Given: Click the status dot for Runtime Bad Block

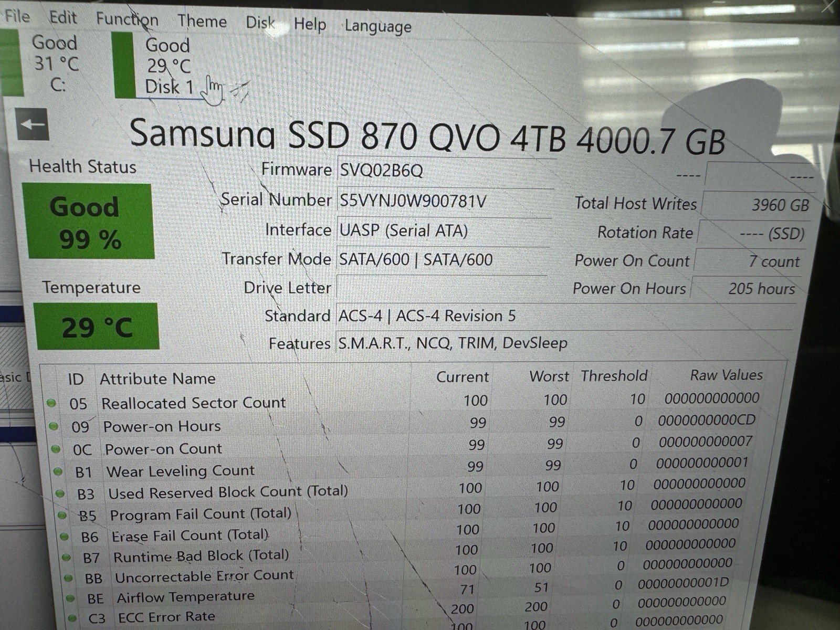Looking at the screenshot, I should click(x=66, y=558).
